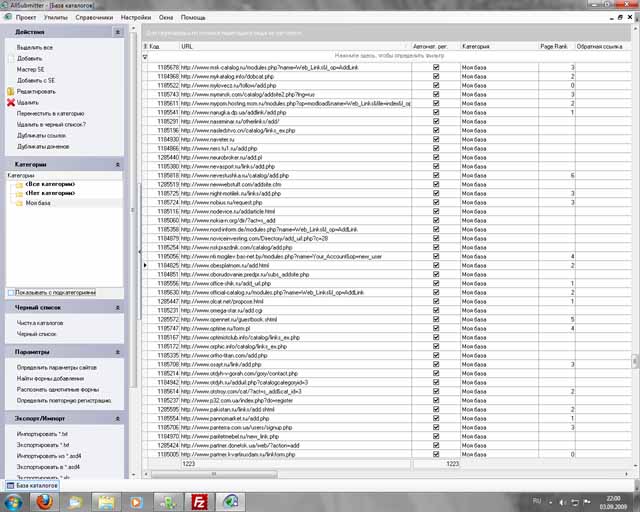The height and width of the screenshot is (512, 640).
Task: Click the Обратная ссылка column header
Action: click(x=603, y=47)
